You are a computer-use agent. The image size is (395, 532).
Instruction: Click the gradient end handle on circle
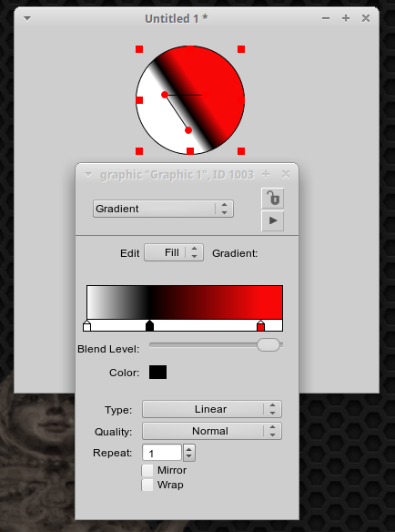click(x=188, y=130)
